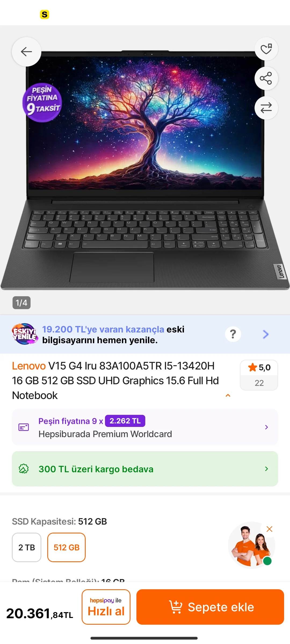The width and height of the screenshot is (290, 644).
Task: Open Peşin fiyatına 9 taksit details
Action: coord(145,427)
